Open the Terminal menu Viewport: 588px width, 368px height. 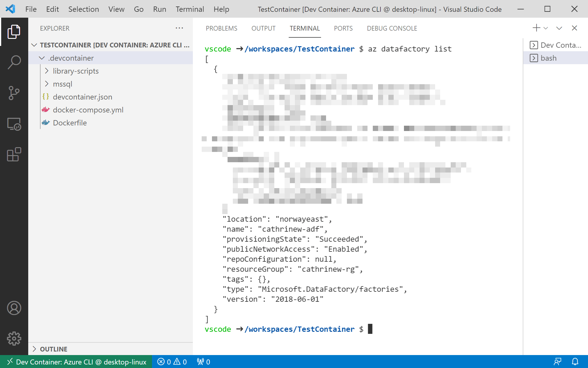coord(190,9)
